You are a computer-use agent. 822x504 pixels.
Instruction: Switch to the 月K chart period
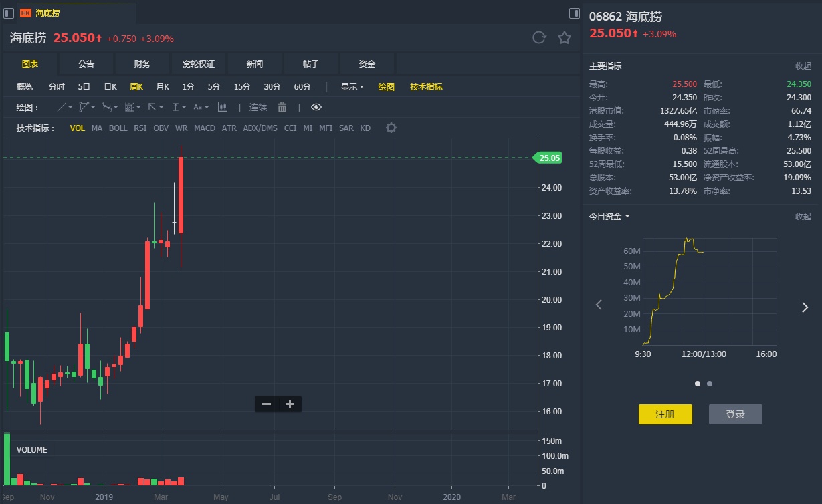[163, 86]
